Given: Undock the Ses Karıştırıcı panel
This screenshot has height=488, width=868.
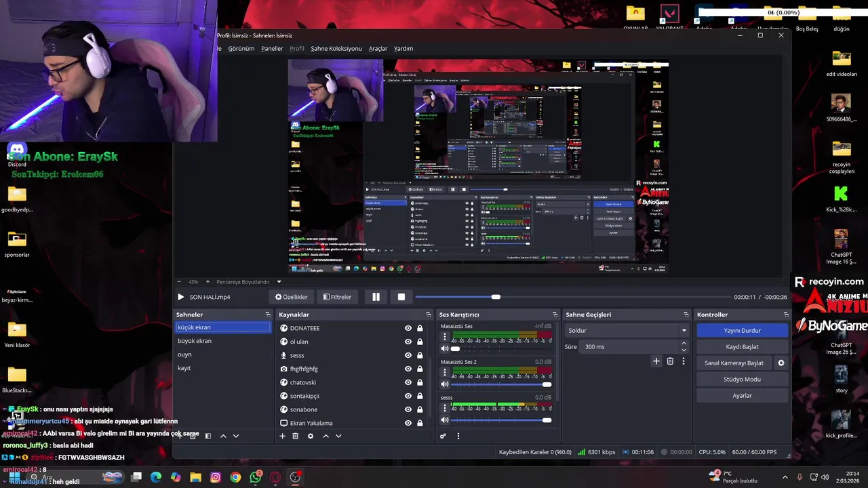Looking at the screenshot, I should [x=555, y=314].
